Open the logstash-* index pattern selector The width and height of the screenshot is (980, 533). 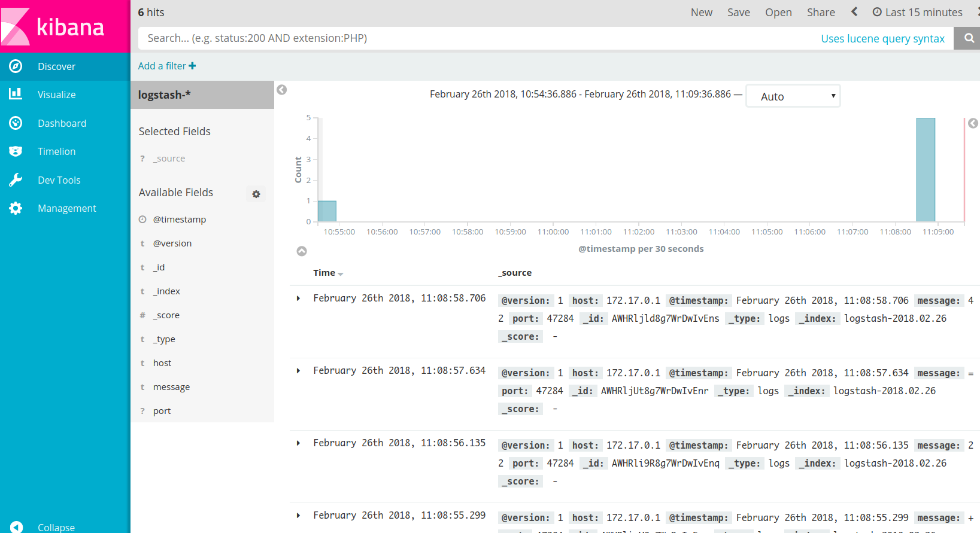[202, 95]
